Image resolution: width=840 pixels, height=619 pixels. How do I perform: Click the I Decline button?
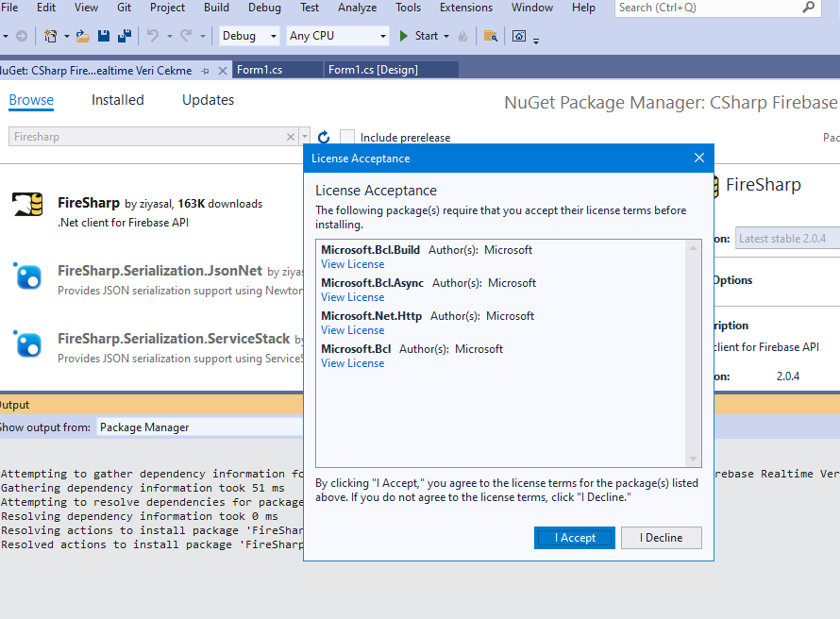661,538
